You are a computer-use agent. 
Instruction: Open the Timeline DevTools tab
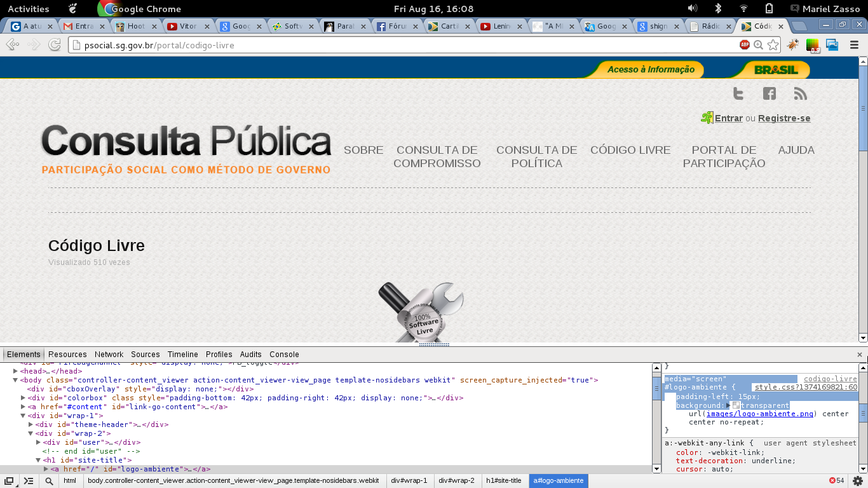tap(183, 355)
